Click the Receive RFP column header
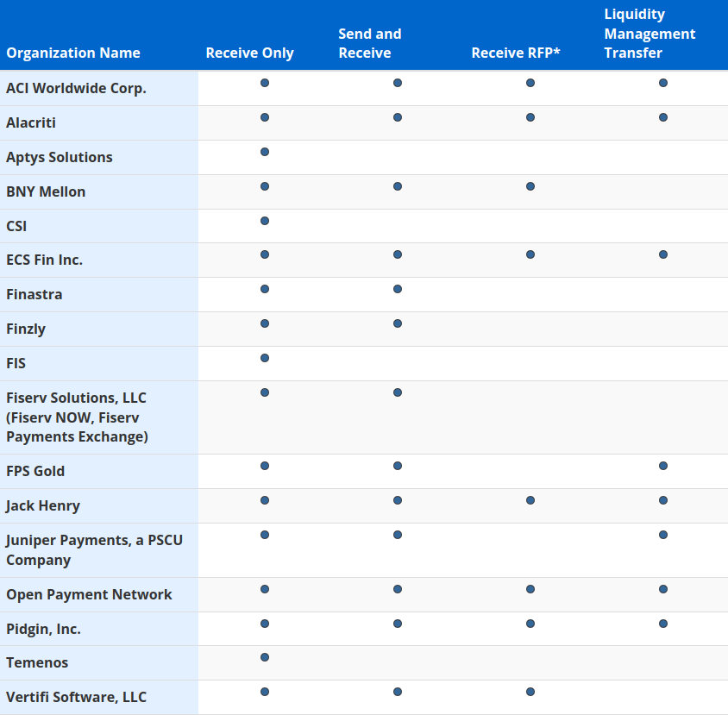 516,53
